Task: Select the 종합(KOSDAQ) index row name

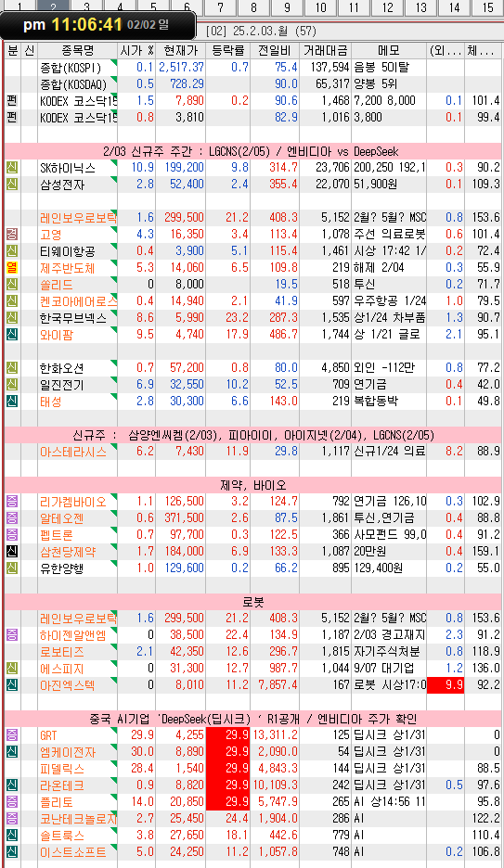Action: pyautogui.click(x=73, y=84)
